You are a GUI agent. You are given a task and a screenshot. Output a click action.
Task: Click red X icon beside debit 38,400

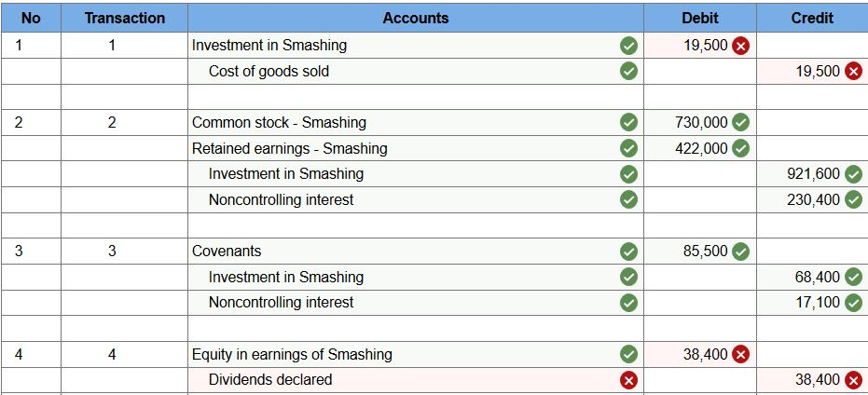[740, 355]
